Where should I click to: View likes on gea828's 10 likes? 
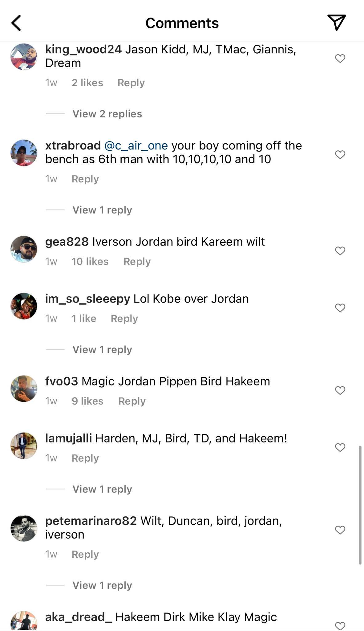90,261
